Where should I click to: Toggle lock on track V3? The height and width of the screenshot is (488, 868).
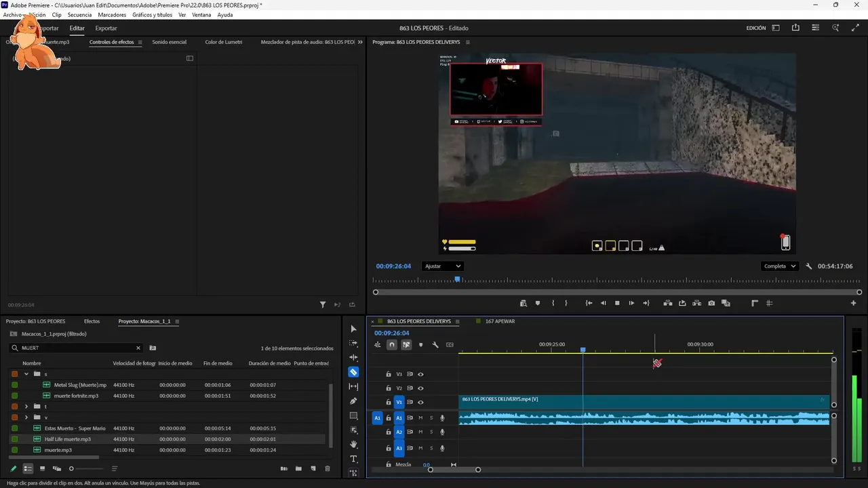pos(389,374)
